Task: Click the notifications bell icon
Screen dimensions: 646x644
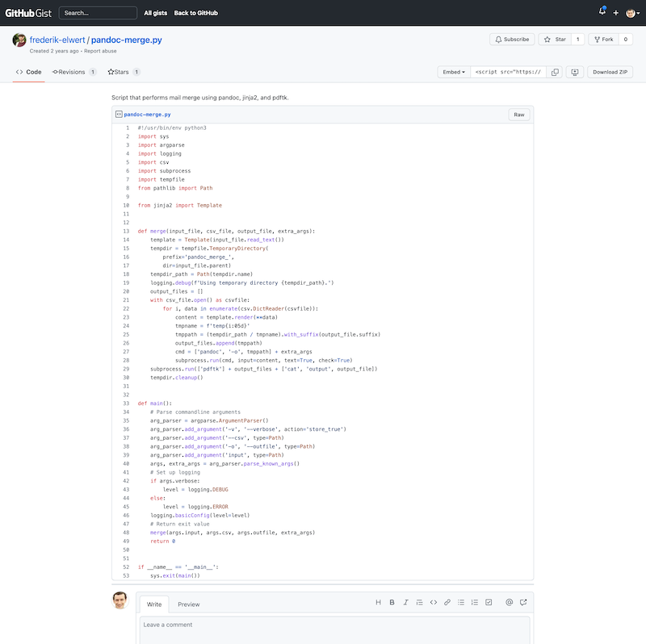Action: tap(602, 13)
